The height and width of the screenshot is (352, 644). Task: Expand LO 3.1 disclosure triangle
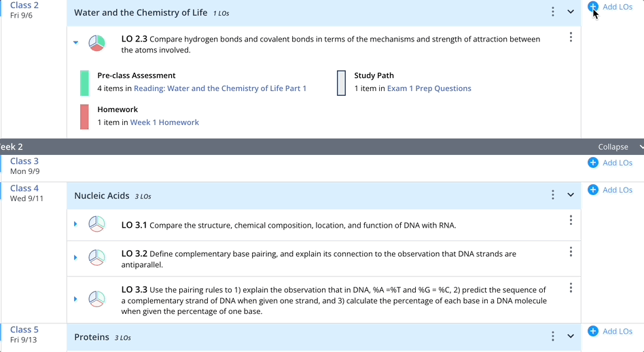tap(75, 224)
